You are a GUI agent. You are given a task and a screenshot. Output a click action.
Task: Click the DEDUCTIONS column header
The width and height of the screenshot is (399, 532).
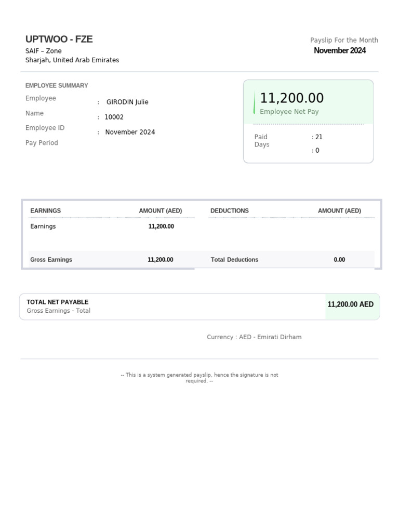coord(230,211)
